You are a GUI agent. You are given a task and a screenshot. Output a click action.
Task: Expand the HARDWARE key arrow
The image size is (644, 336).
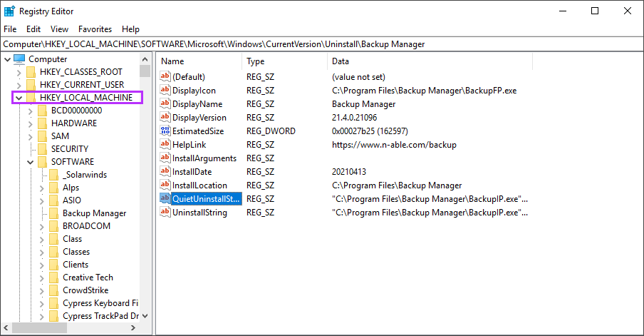(31, 123)
